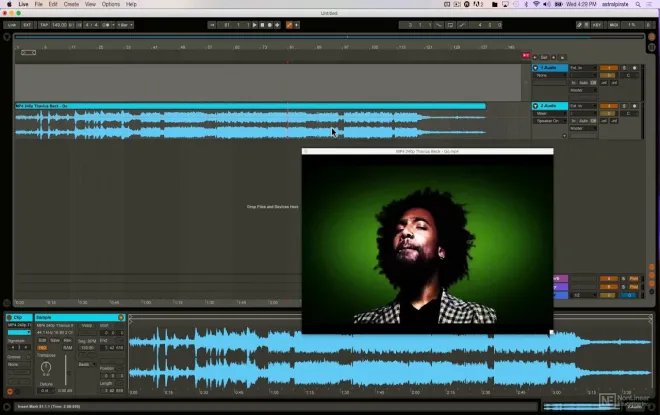
Task: Switch to Session view with the vertical selector
Action: pos(652,47)
